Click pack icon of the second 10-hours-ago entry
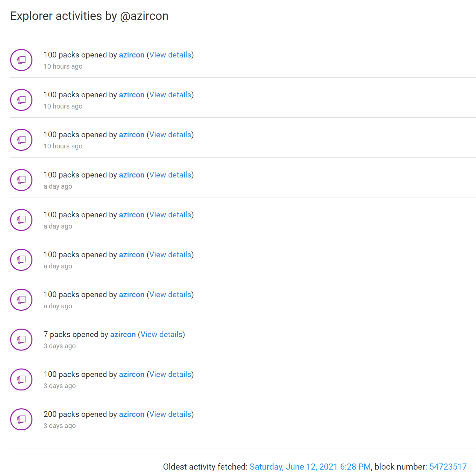This screenshot has height=475, width=476. (21, 100)
